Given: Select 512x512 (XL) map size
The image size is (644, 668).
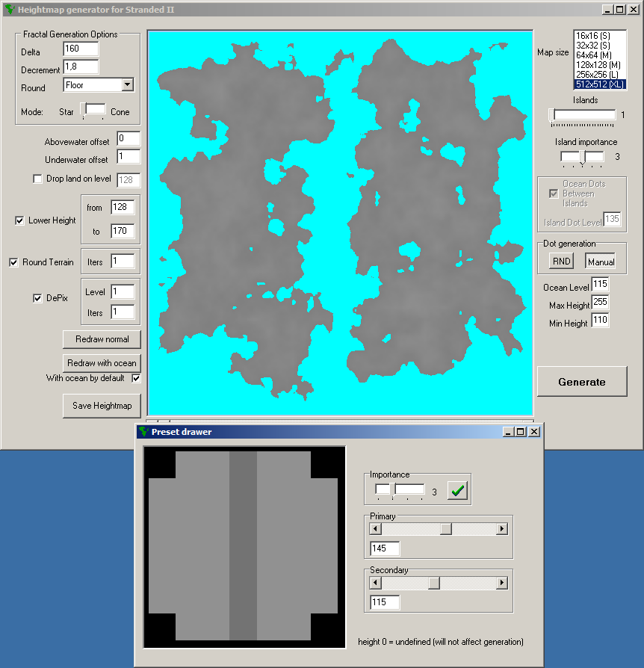Looking at the screenshot, I should tap(600, 84).
